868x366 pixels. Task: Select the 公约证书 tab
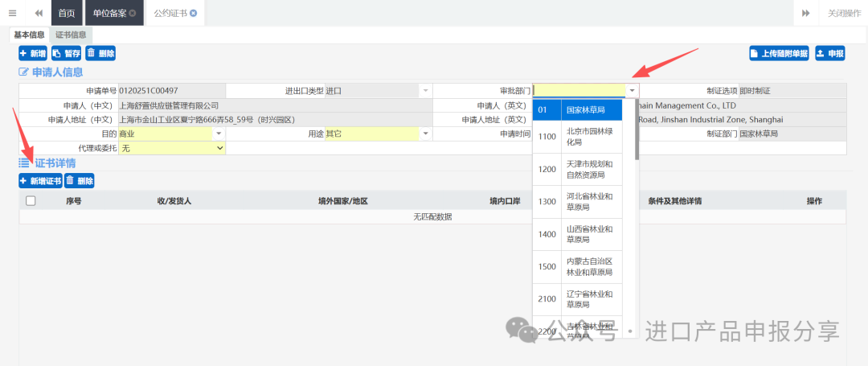coord(175,13)
